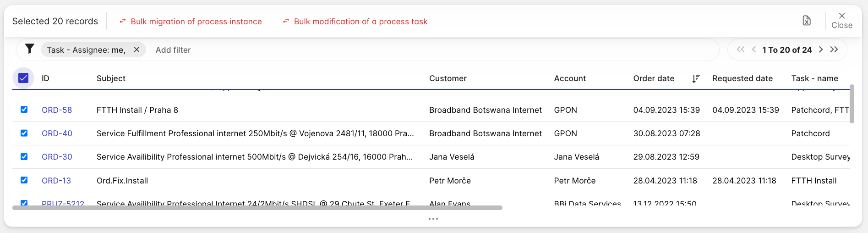Jump to the last page of records

[834, 50]
